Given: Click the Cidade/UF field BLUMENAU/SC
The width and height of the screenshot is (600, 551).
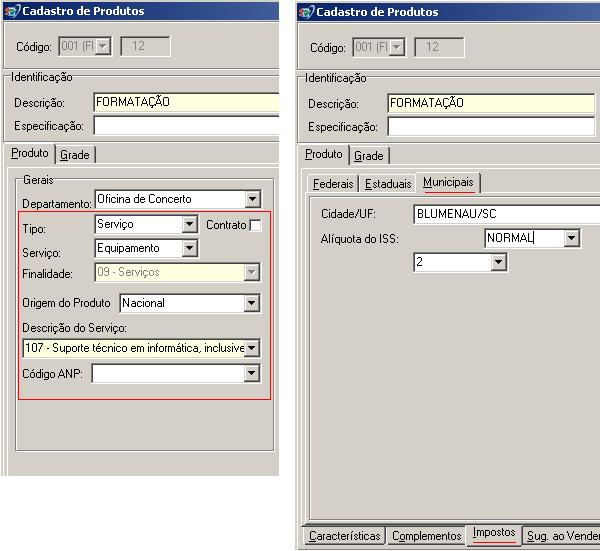Looking at the screenshot, I should click(x=507, y=214).
